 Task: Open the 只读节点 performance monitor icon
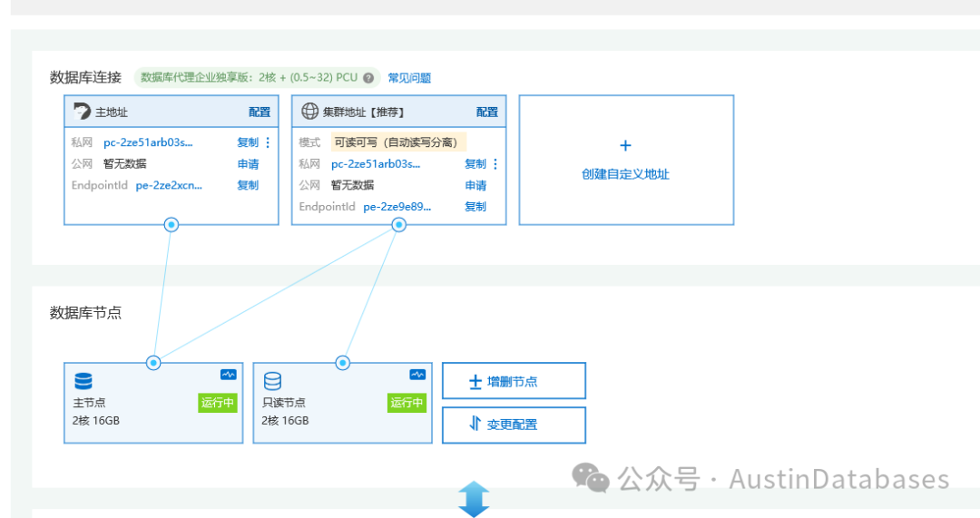tap(417, 375)
